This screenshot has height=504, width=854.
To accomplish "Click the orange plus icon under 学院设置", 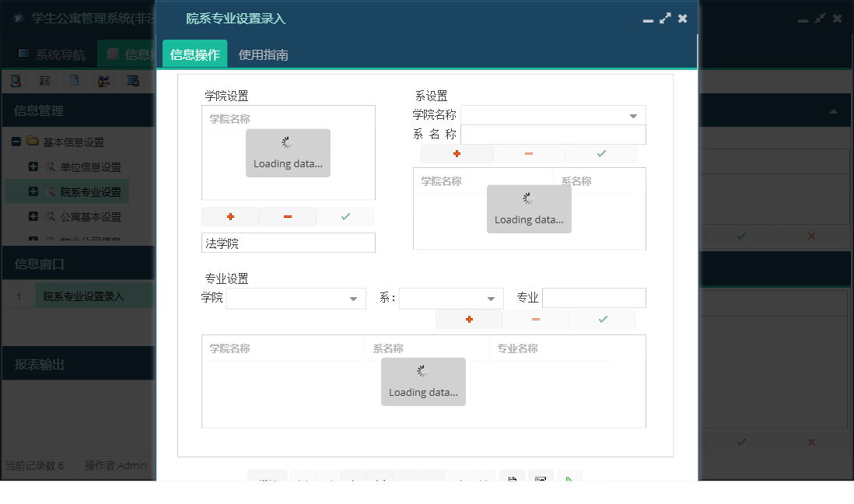I will (230, 216).
